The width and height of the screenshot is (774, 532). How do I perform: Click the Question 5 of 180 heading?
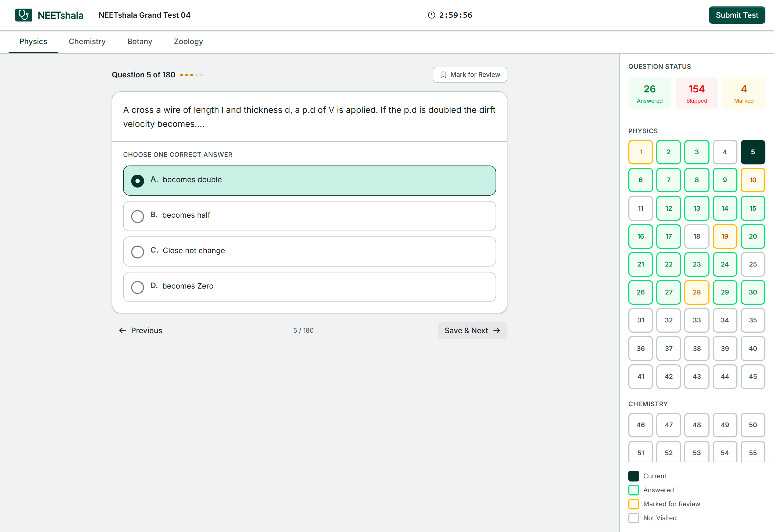tap(143, 75)
